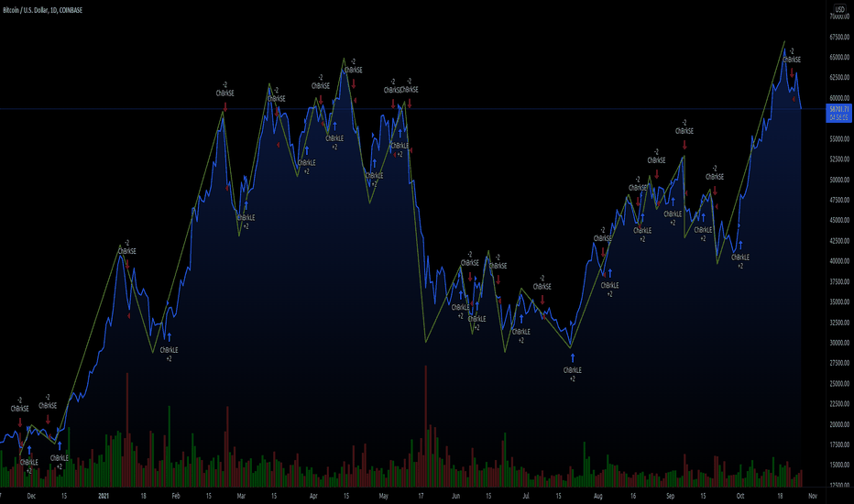Viewport: 854px width, 504px height.
Task: Click the red down arrow at the September peak
Action: click(684, 145)
